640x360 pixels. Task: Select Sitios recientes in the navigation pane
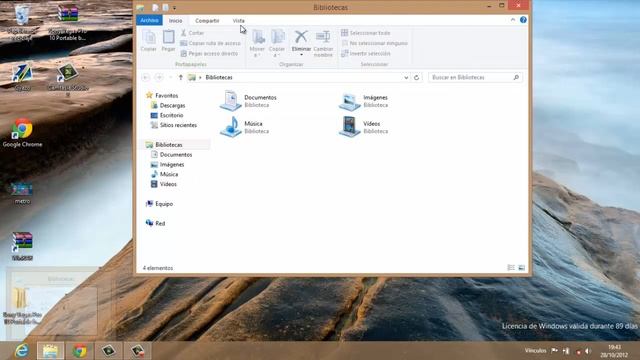pos(178,125)
